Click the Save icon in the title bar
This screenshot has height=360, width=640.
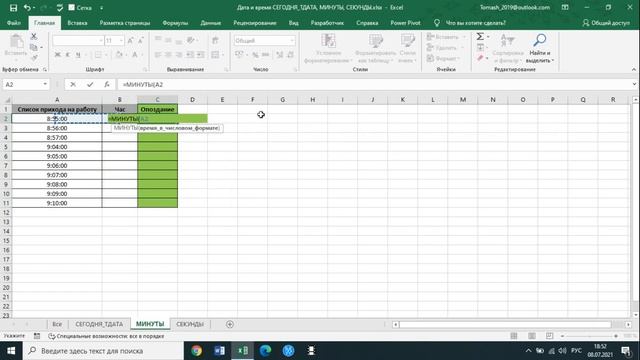tap(13, 8)
